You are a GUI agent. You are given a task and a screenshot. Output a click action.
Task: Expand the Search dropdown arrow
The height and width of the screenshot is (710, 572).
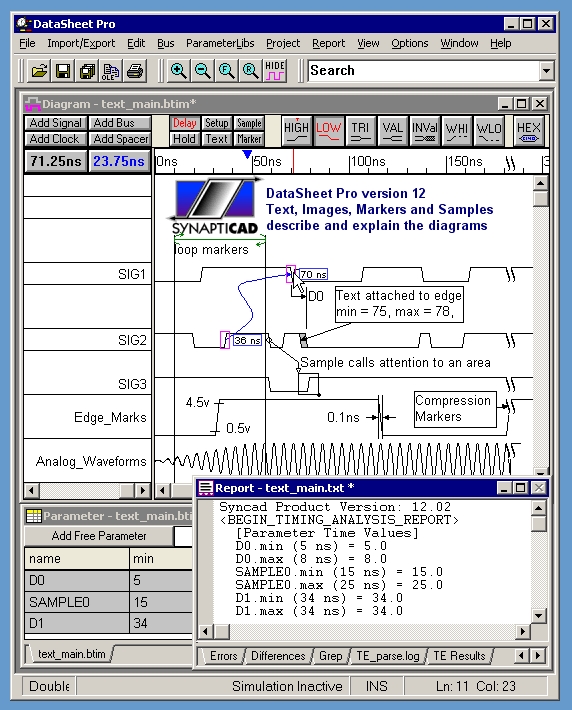coord(546,71)
